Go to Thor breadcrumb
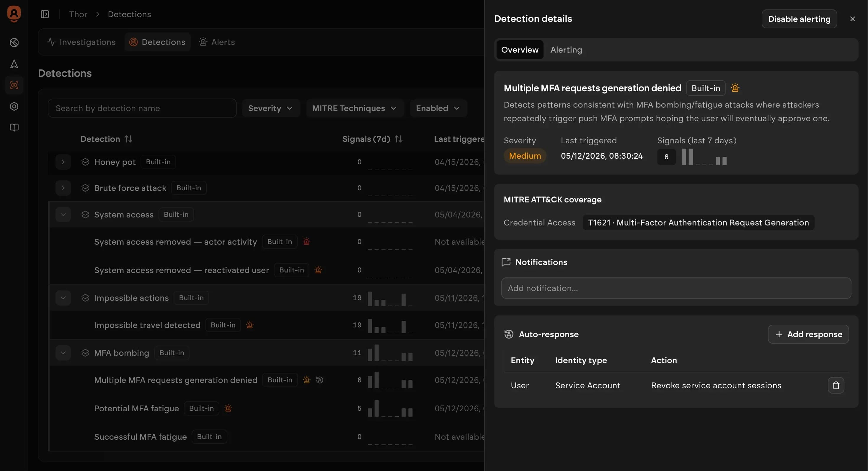868x471 pixels. click(78, 14)
